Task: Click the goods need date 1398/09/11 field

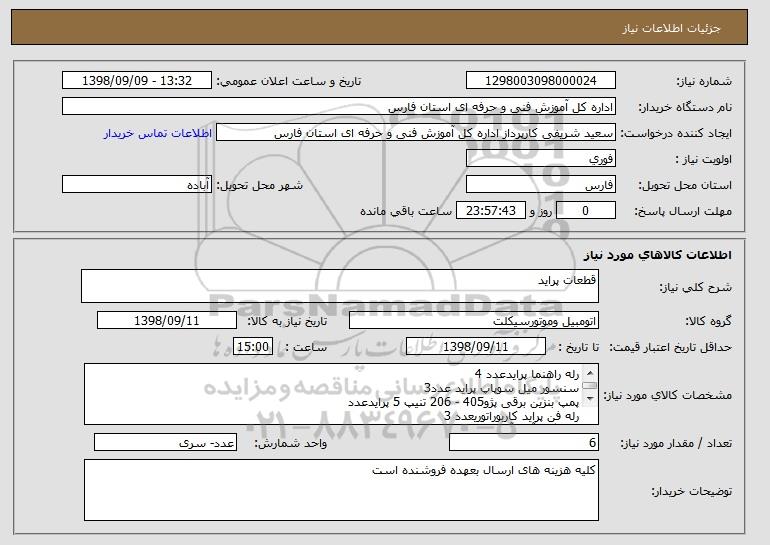Action: tap(167, 321)
